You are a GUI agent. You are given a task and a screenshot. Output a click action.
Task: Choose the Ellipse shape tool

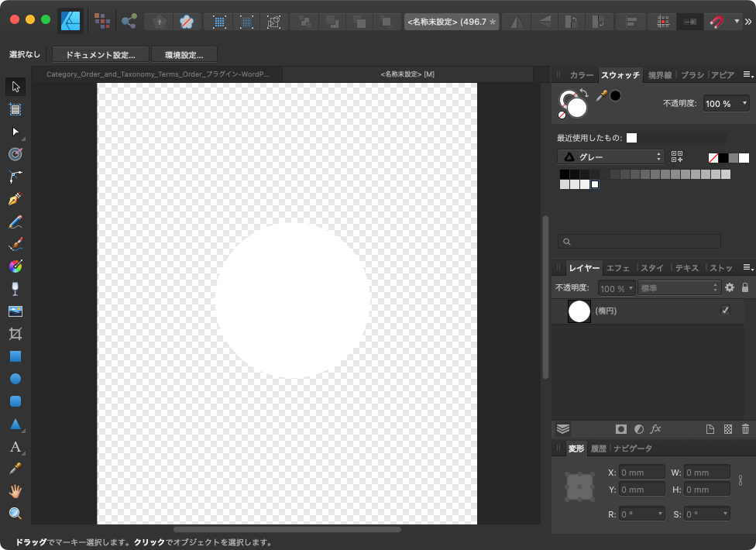click(15, 379)
